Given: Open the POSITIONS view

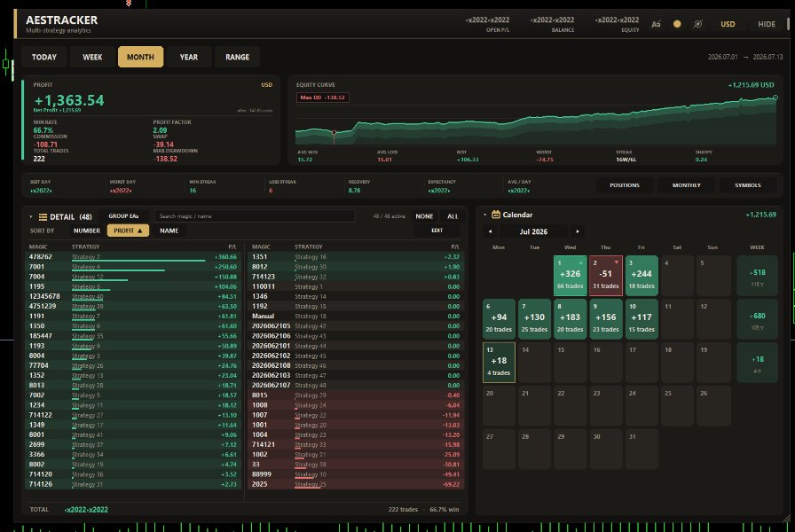Looking at the screenshot, I should click(625, 185).
